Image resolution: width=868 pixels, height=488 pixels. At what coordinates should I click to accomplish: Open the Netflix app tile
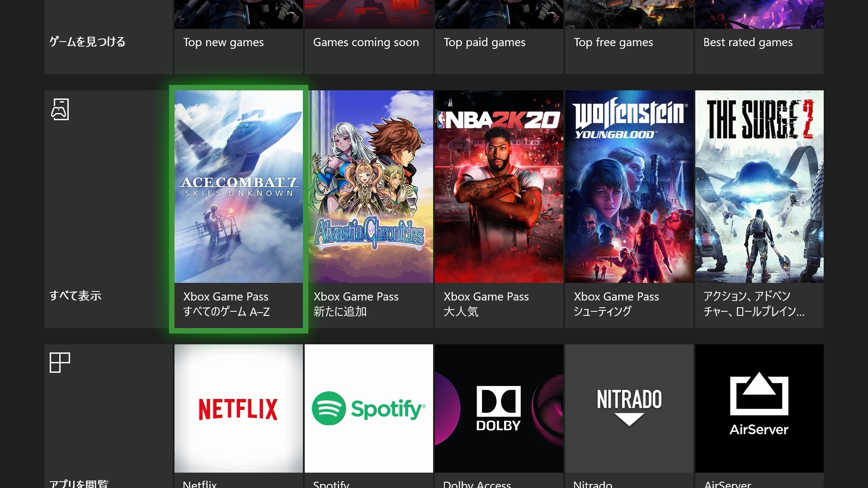point(238,408)
